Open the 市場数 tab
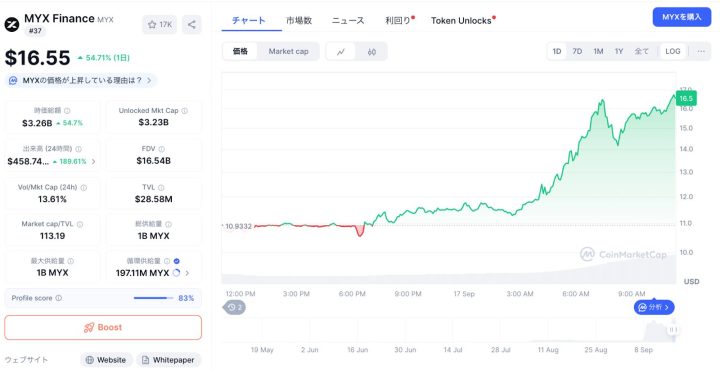 tap(299, 20)
